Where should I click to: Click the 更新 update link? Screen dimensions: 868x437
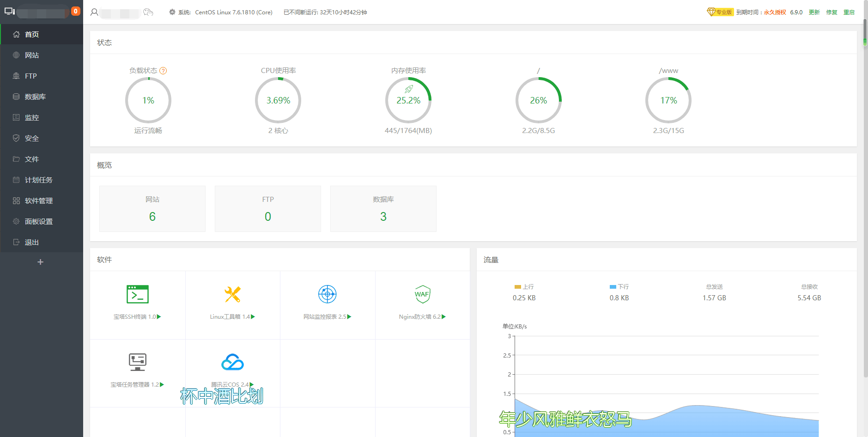click(814, 12)
